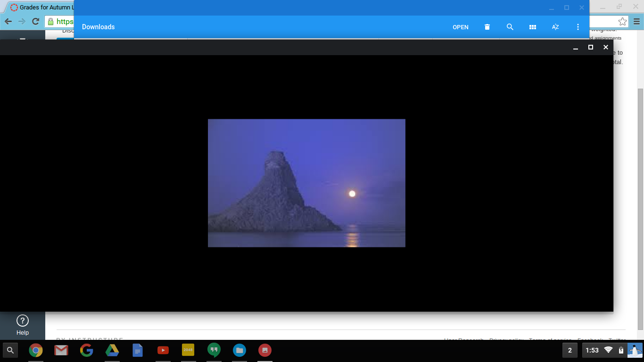Go back to the previous page
The height and width of the screenshot is (362, 644).
[8, 21]
